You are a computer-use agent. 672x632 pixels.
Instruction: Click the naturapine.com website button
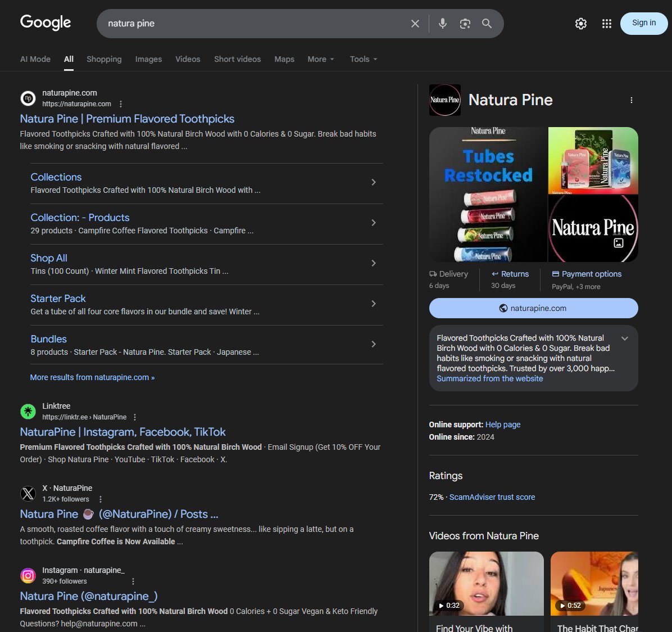[534, 308]
